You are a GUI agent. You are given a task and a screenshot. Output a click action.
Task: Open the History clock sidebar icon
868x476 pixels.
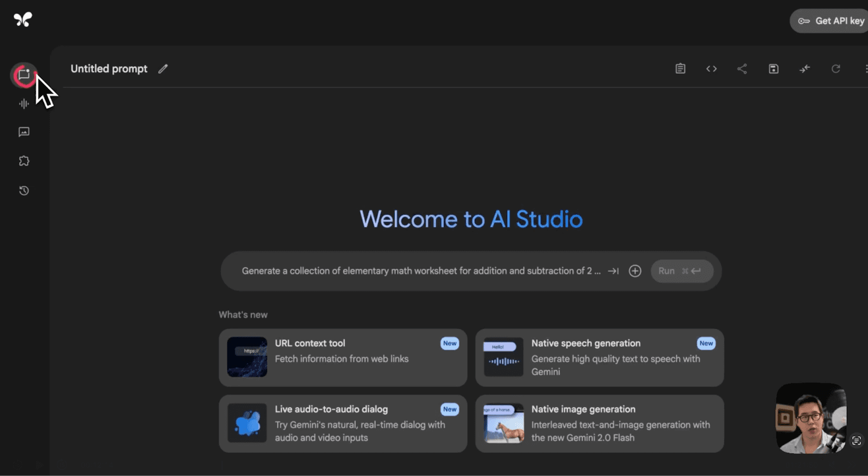(x=24, y=191)
